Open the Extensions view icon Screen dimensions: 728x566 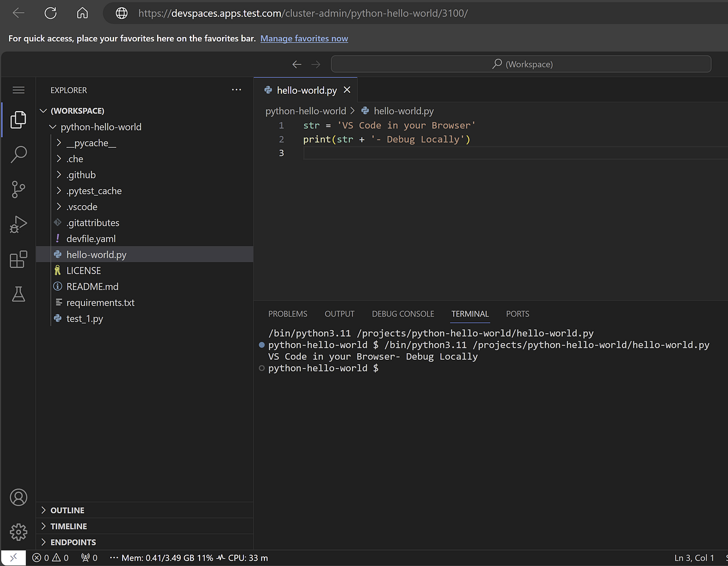pos(19,259)
